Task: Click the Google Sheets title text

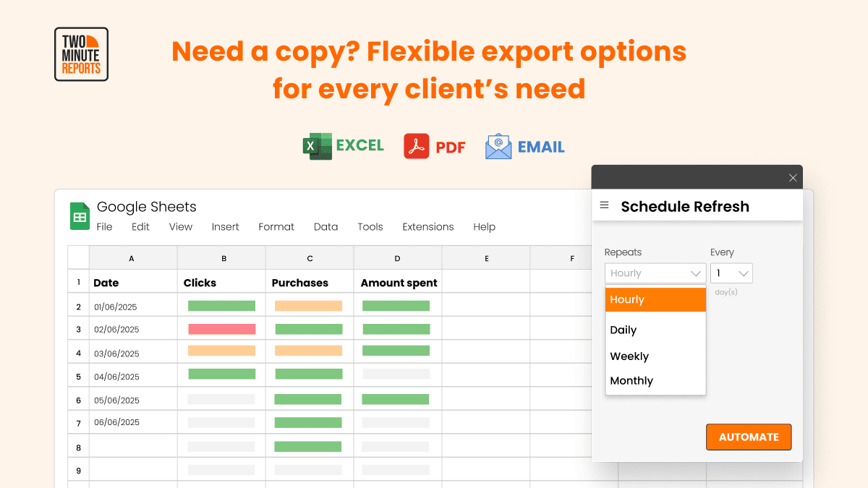Action: 147,207
